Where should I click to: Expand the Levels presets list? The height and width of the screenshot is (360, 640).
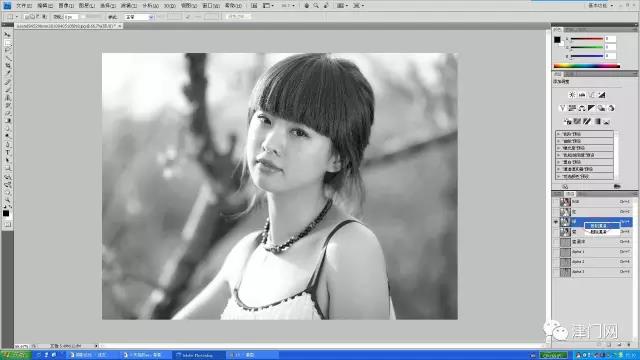point(559,134)
